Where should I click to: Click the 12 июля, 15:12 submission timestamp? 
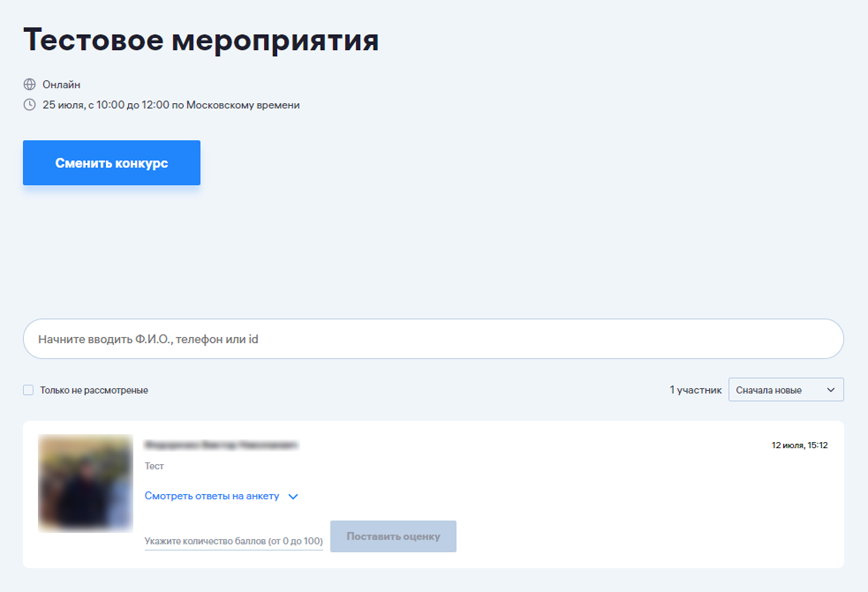click(799, 445)
